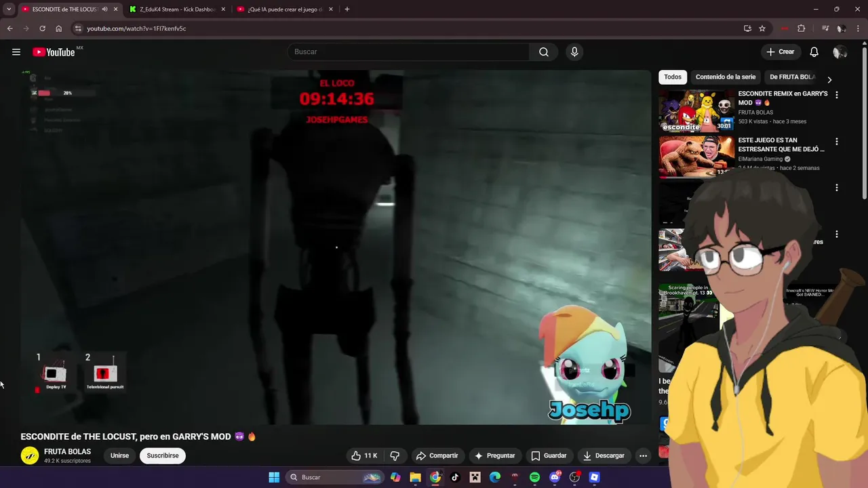Viewport: 868px width, 488px height.
Task: Click the browser home icon
Action: pyautogui.click(x=59, y=28)
